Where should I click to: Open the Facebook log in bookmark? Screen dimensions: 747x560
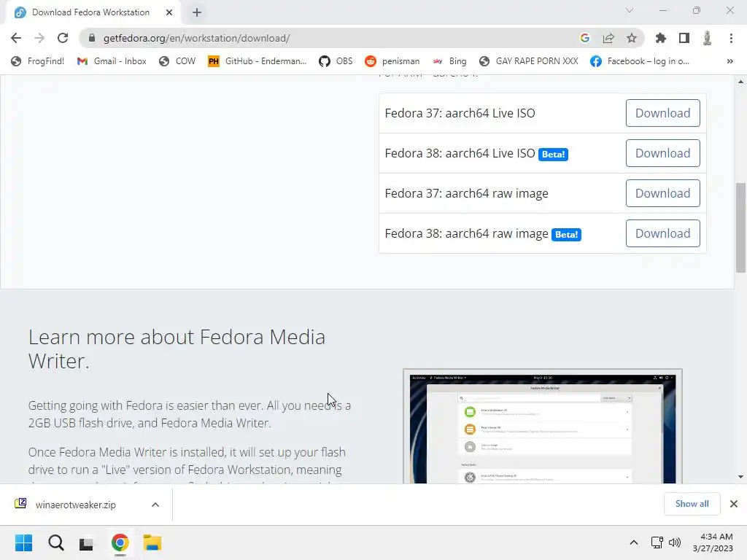pyautogui.click(x=640, y=61)
